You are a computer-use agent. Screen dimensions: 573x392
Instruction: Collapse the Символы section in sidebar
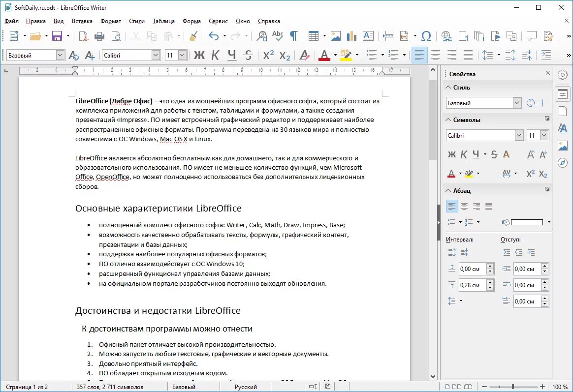(x=449, y=120)
